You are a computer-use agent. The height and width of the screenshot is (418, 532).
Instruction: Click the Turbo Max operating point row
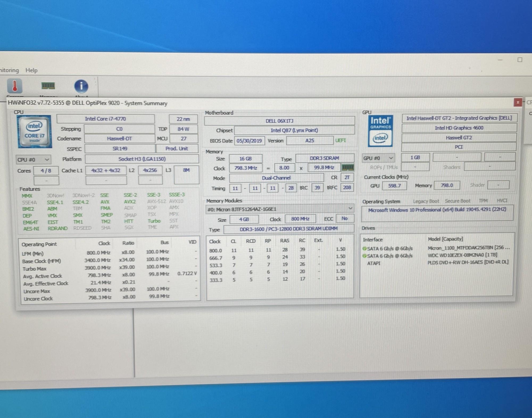click(110, 267)
